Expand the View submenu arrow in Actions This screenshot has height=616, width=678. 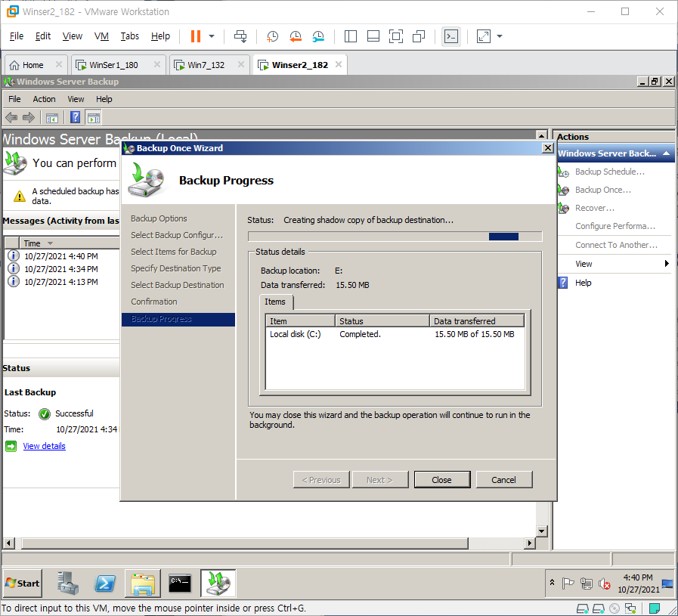pyautogui.click(x=667, y=264)
